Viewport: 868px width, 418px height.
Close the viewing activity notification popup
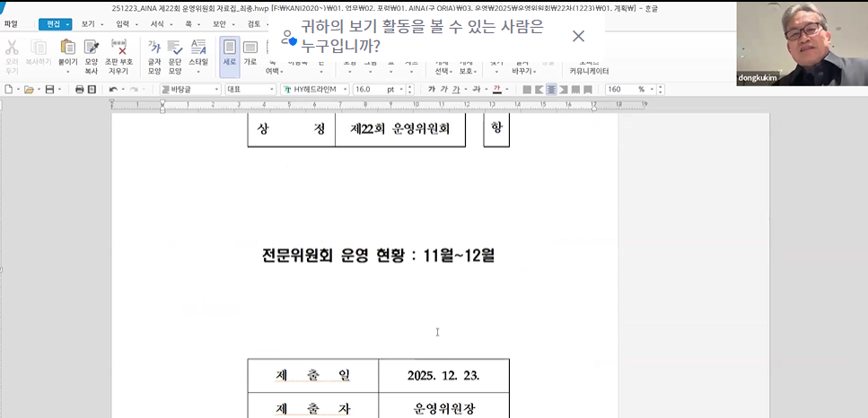point(578,36)
